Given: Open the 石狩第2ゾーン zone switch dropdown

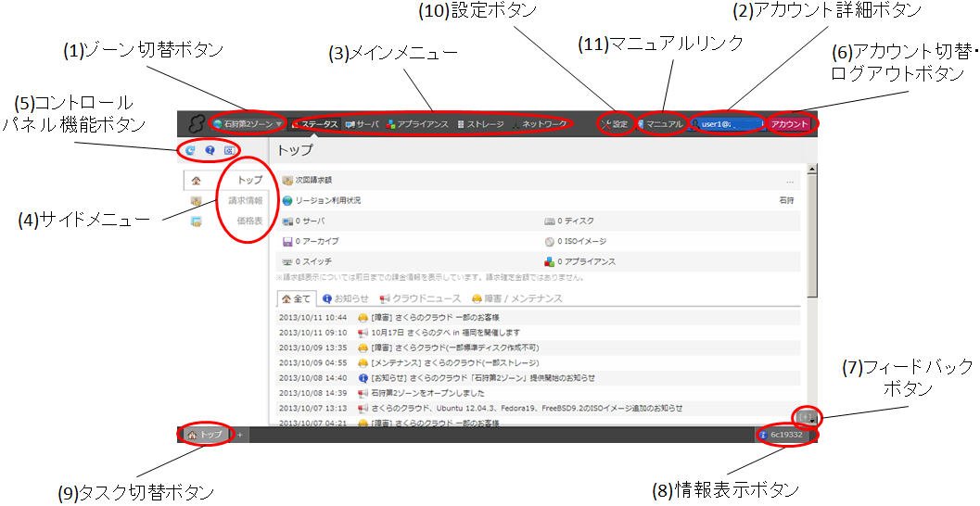Looking at the screenshot, I should (247, 124).
